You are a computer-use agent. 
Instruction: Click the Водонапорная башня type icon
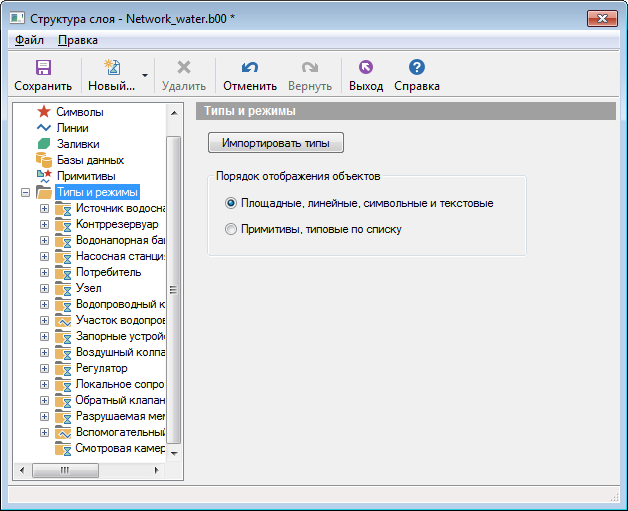[63, 241]
